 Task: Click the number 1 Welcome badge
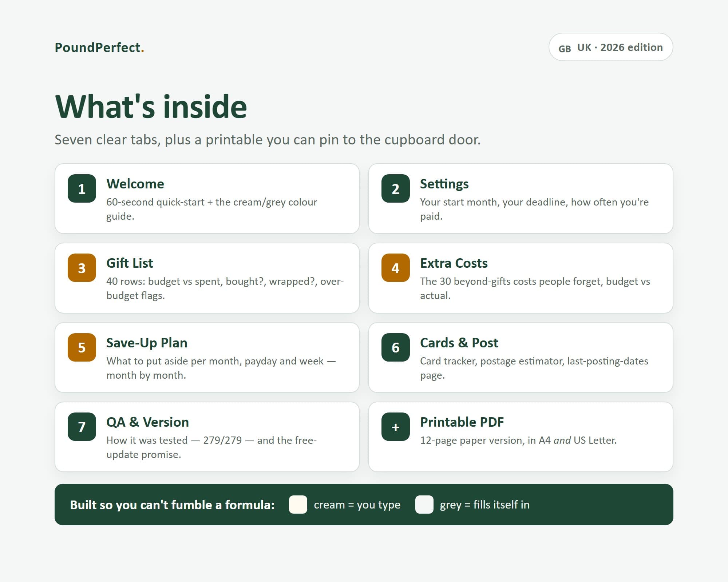point(82,188)
